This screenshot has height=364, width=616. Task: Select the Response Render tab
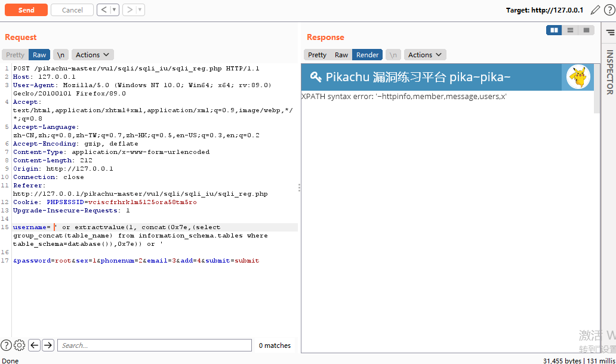click(367, 55)
